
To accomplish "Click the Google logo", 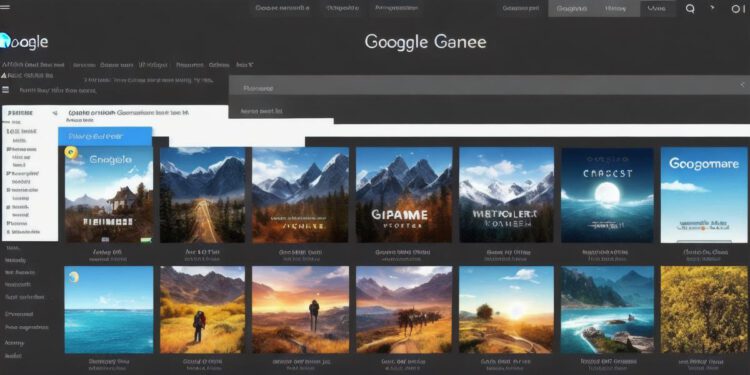I will 24,42.
